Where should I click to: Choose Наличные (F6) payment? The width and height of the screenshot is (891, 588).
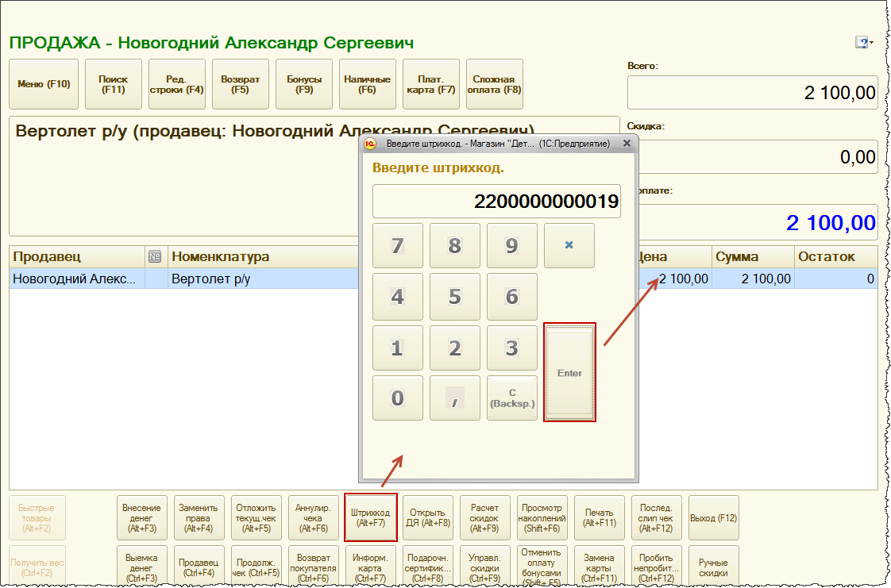(367, 84)
